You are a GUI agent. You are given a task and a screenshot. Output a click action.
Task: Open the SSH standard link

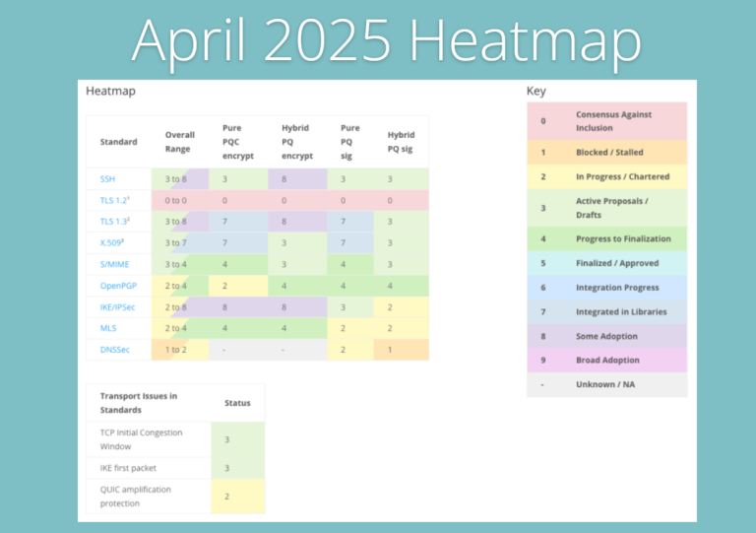tap(107, 179)
